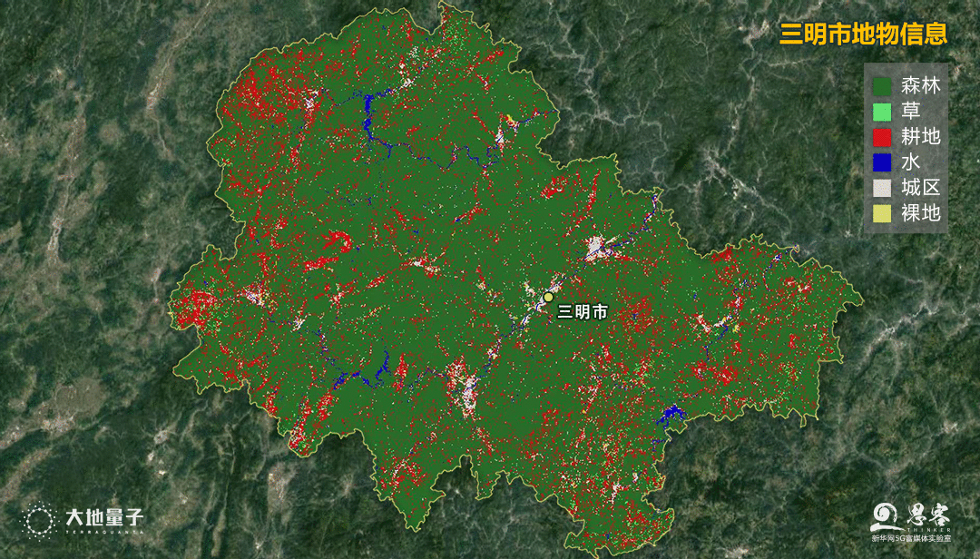The image size is (980, 559).
Task: Click the 水 legend label
Action: click(911, 162)
